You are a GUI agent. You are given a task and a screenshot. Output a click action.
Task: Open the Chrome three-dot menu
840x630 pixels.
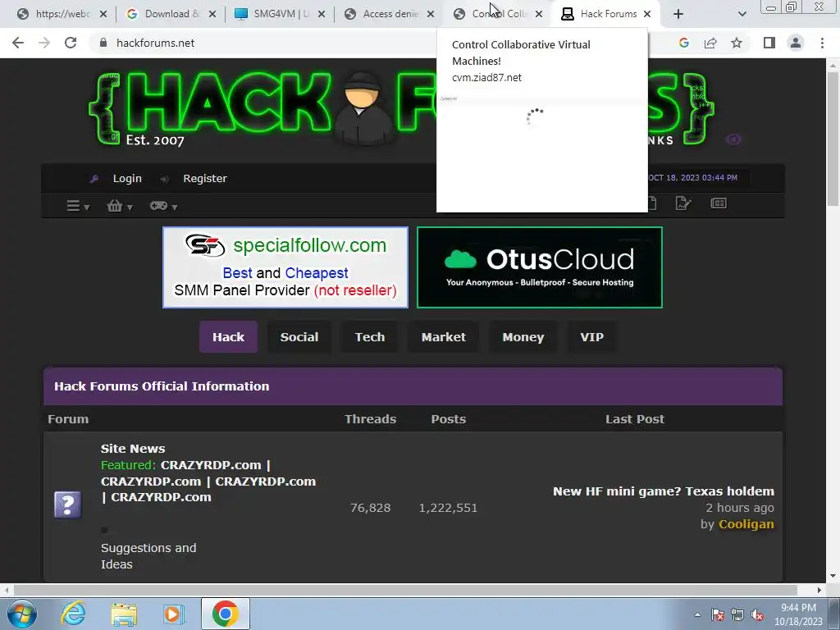(822, 43)
